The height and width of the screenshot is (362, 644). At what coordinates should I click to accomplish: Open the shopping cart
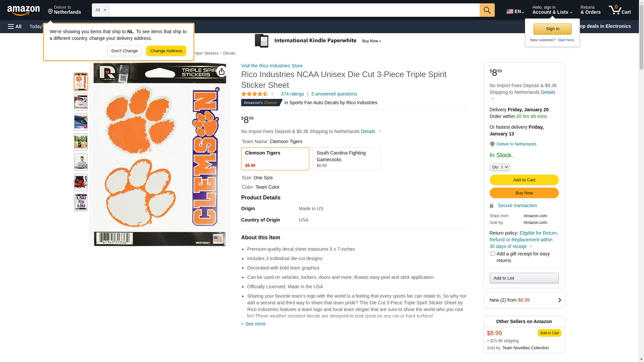620,10
